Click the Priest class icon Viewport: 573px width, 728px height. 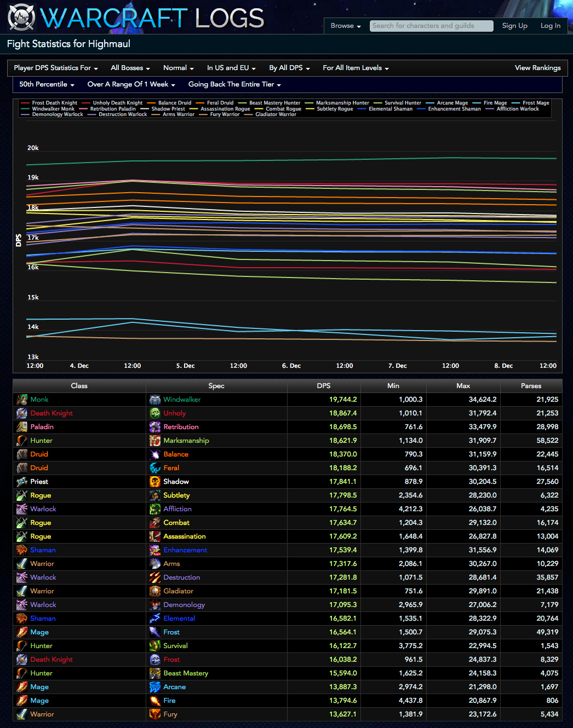22,482
